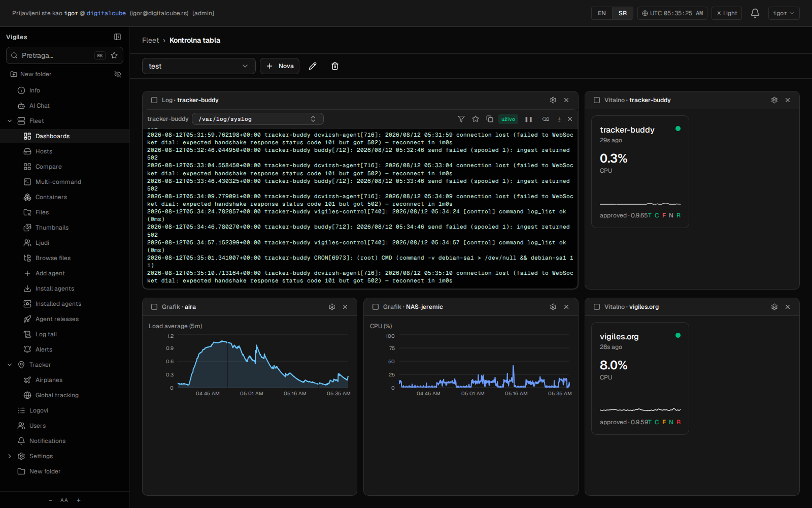Select checkbox of Grafik NAS-jeremic widget
Image resolution: width=812 pixels, height=508 pixels.
coord(376,307)
